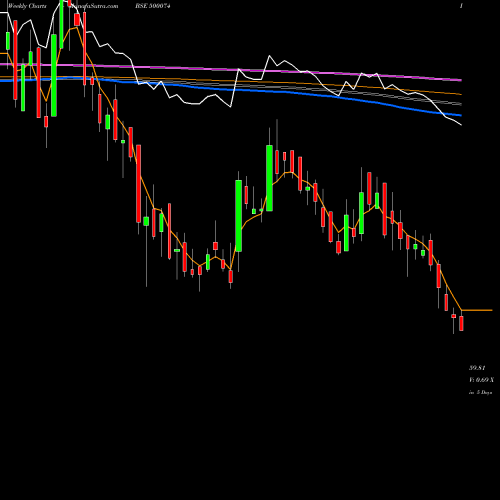500x500 pixels.
Task: Click the white indicator line peak near 800
Action: click(x=269, y=56)
